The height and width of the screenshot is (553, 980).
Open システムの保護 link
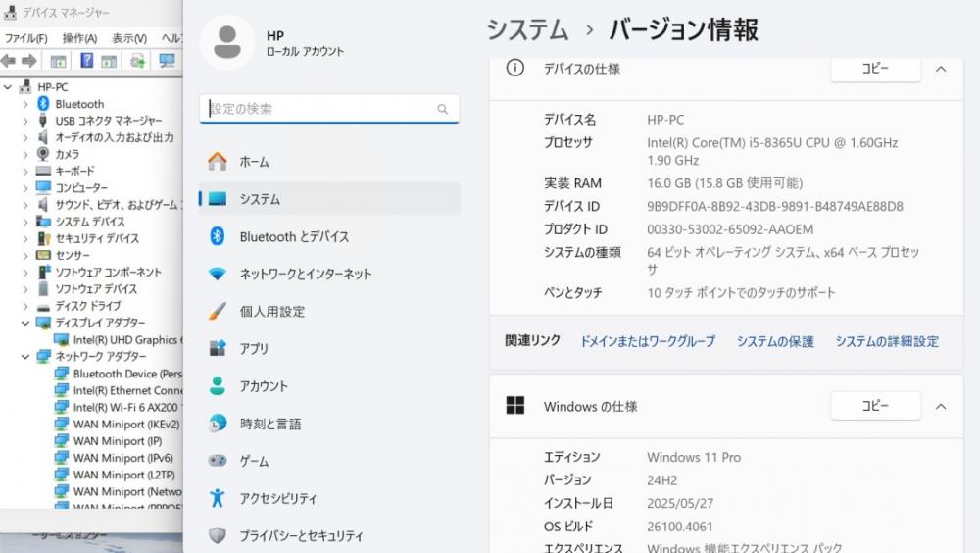click(775, 341)
